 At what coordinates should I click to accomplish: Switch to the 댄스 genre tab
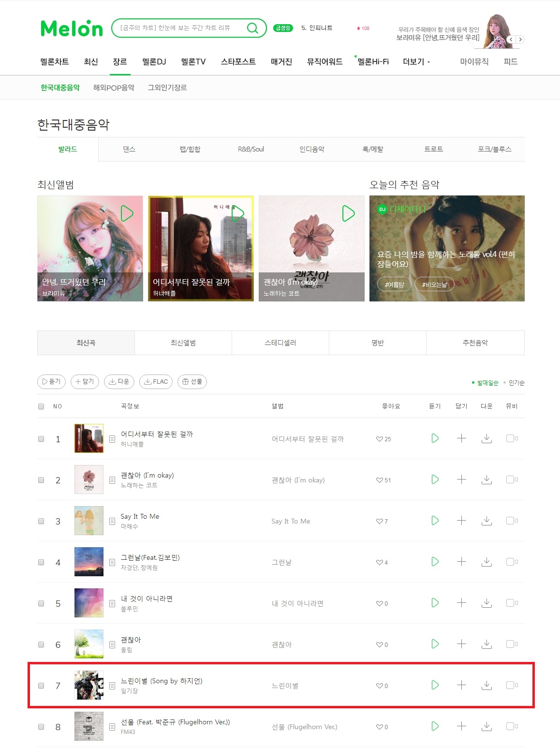click(129, 149)
